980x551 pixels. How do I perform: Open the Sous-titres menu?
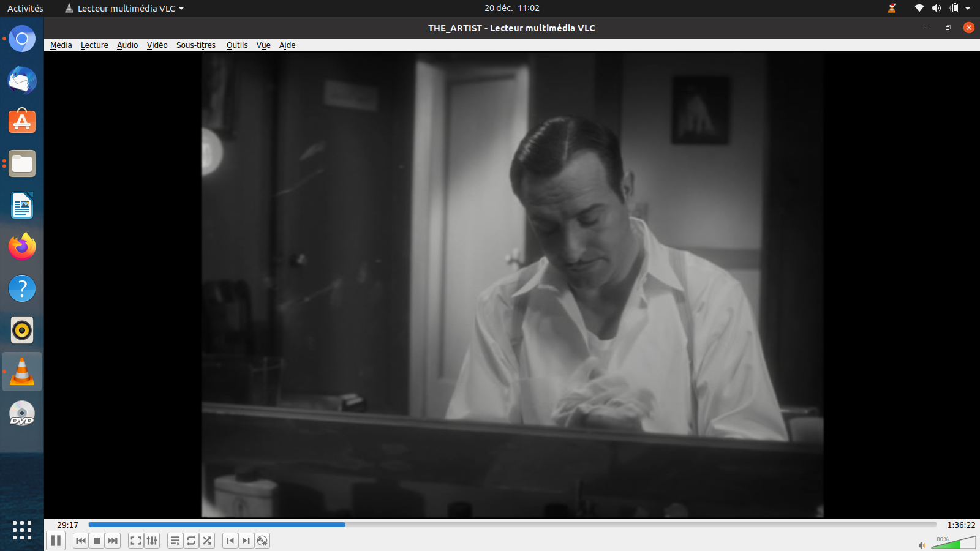point(196,45)
